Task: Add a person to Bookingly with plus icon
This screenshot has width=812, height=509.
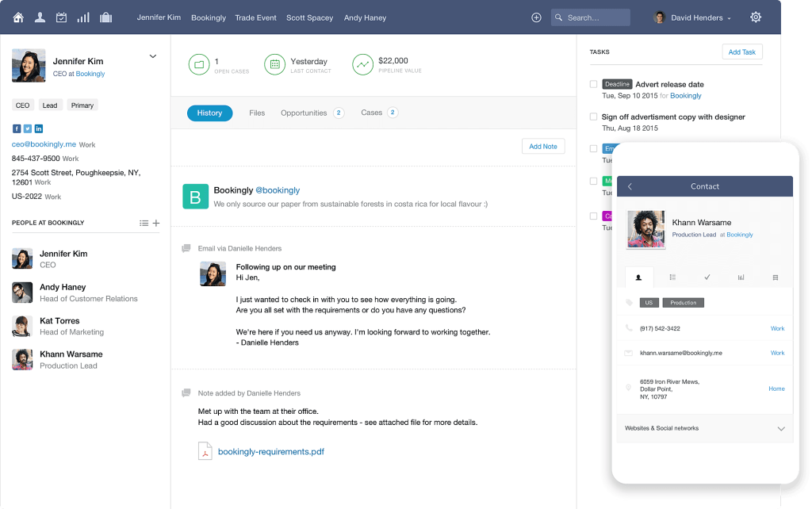Action: (156, 223)
